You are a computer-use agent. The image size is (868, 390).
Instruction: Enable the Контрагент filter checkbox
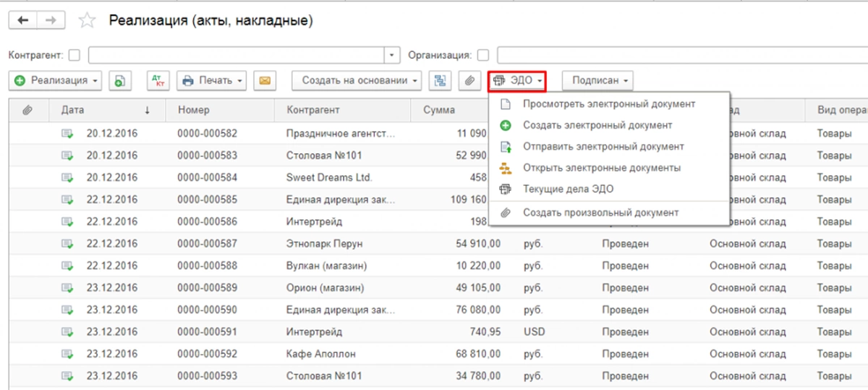(74, 55)
